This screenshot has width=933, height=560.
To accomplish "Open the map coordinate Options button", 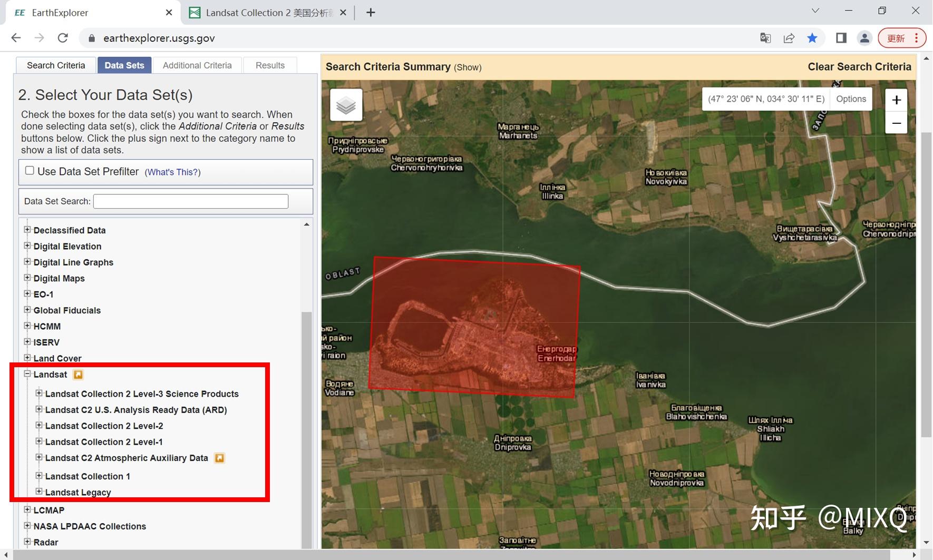I will tap(851, 99).
